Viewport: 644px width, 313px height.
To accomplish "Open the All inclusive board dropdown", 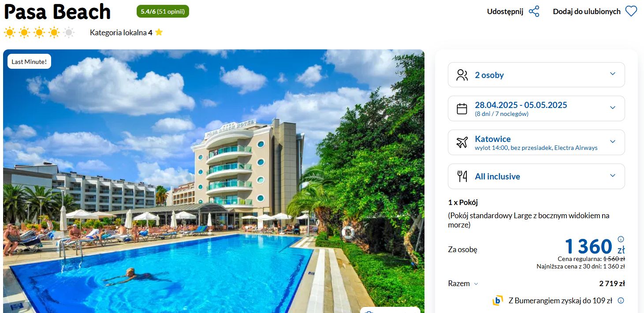I will click(536, 176).
